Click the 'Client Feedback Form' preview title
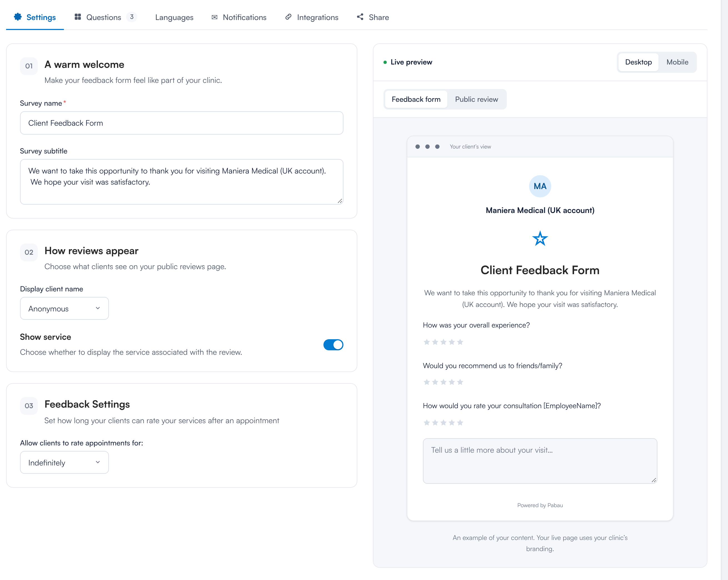 click(540, 270)
